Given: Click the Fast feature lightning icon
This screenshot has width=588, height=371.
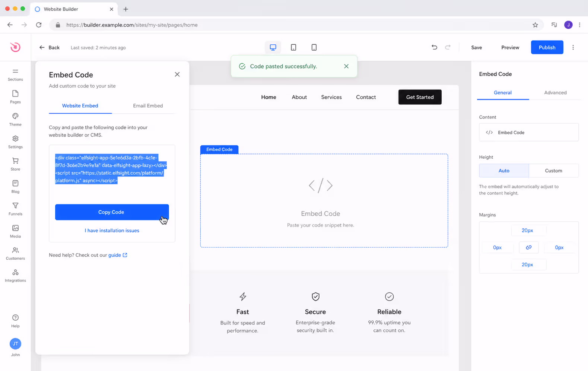Looking at the screenshot, I should pos(243,297).
